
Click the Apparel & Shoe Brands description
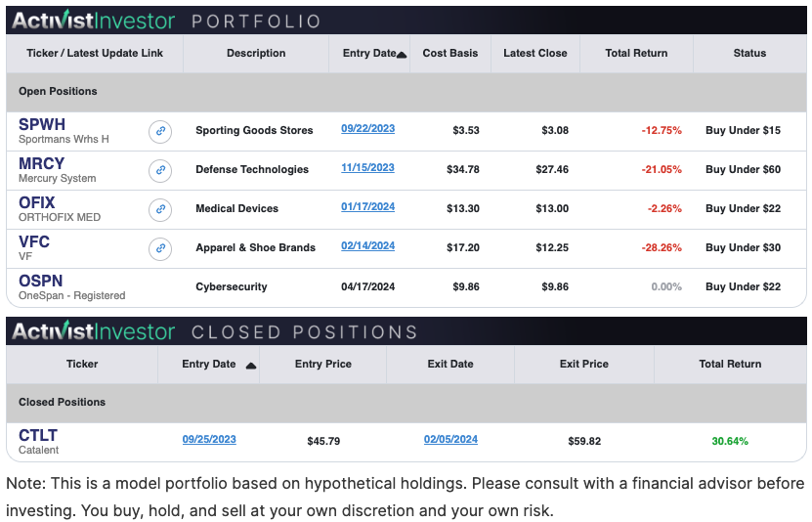255,247
